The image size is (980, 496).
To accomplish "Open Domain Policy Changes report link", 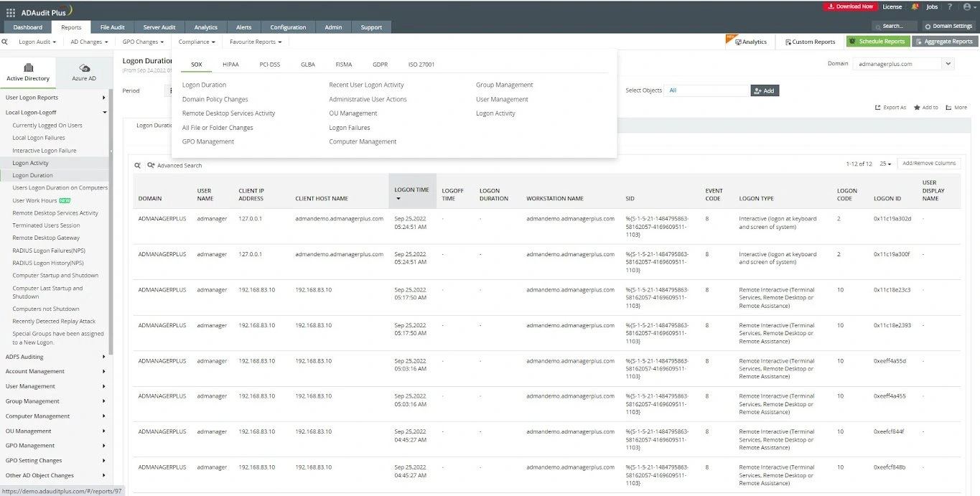I will [215, 99].
